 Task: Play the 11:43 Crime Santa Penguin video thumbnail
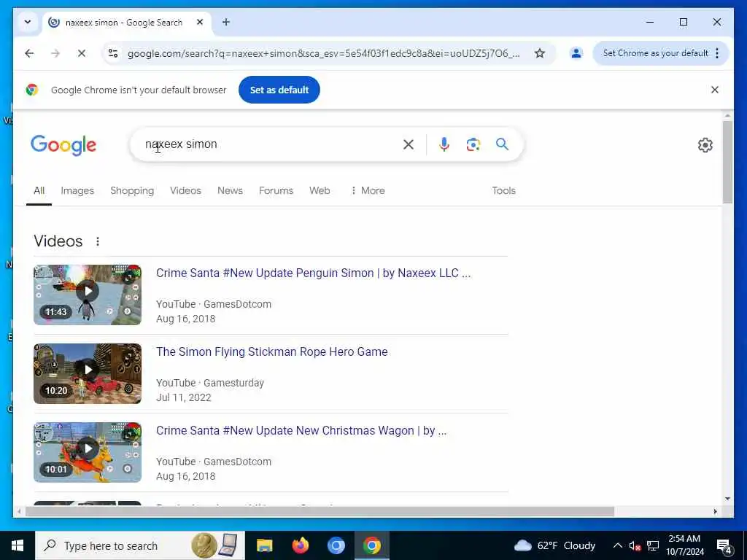coord(88,295)
